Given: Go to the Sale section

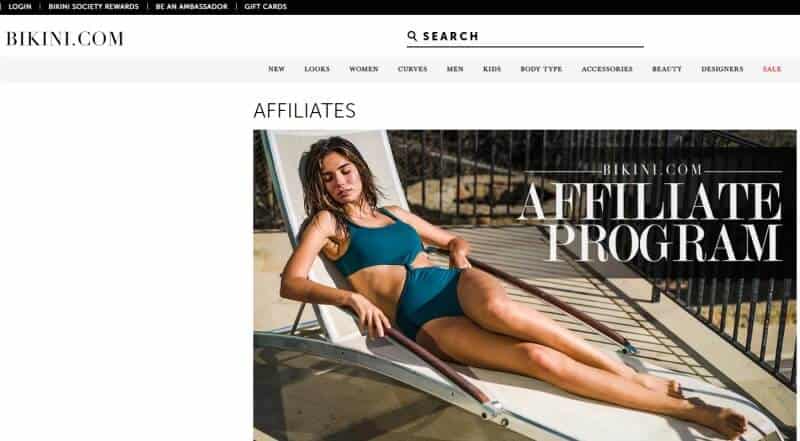Looking at the screenshot, I should coord(772,69).
